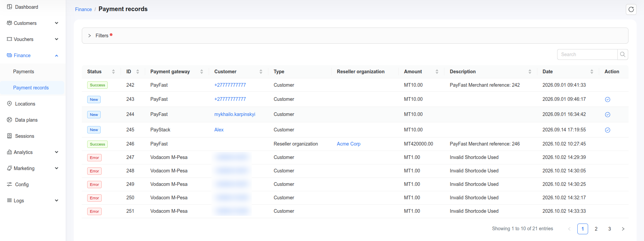
Task: Click the Sessions icon in sidebar
Action: (9, 136)
